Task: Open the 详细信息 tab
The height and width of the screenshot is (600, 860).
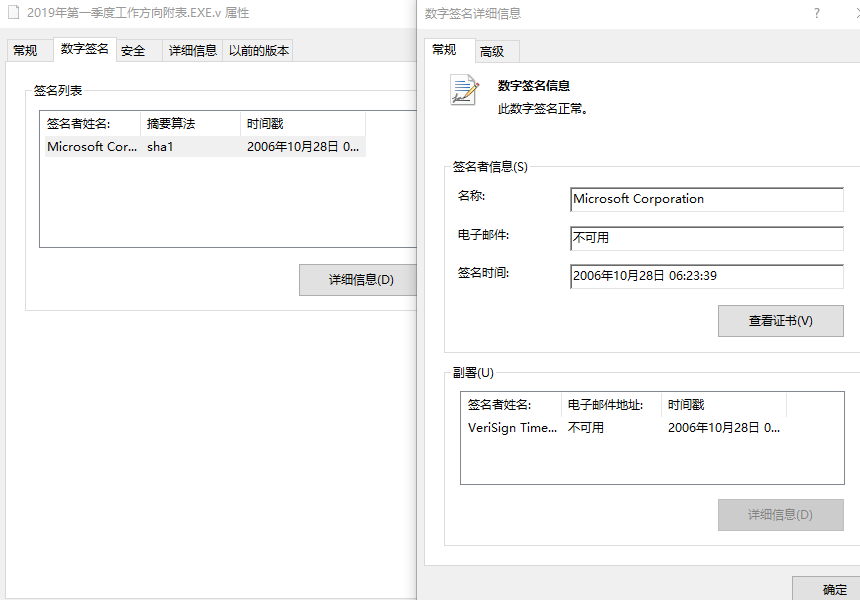Action: [192, 51]
